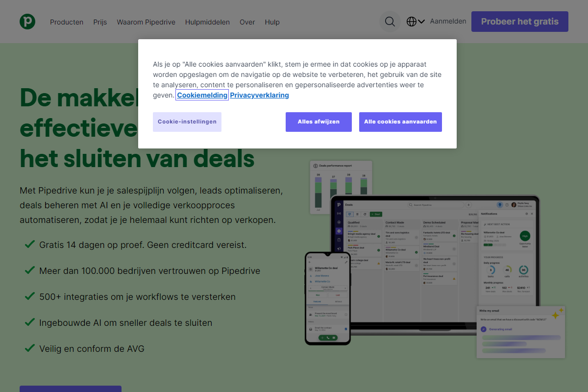Click the Pipedrive logo
The height and width of the screenshot is (392, 588).
(27, 22)
